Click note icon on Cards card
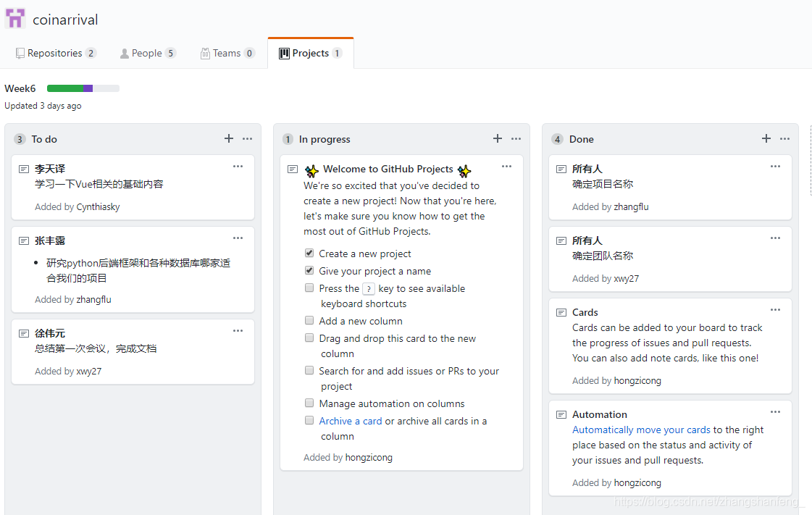Viewport: 812px width, 515px height. [x=561, y=313]
